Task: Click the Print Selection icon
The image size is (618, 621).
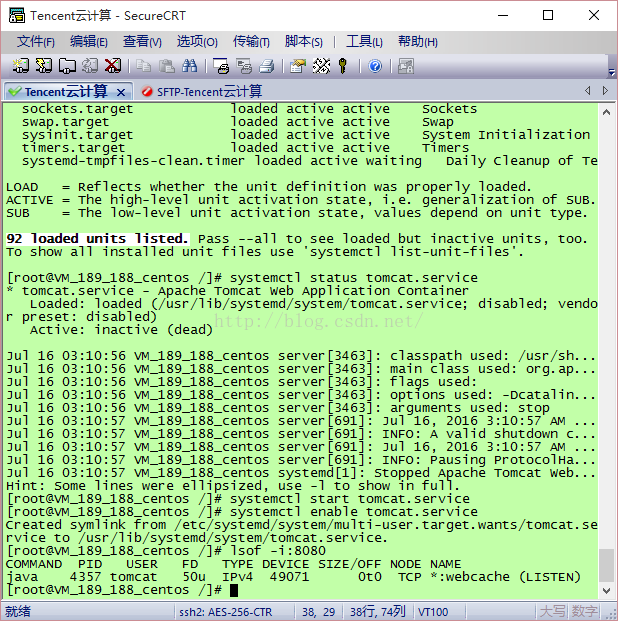Action: tap(244, 66)
